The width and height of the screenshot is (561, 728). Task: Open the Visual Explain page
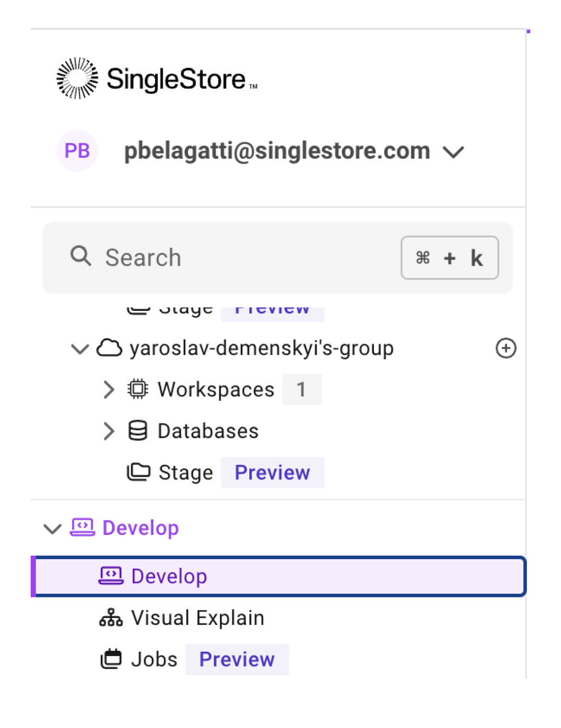coord(197,618)
